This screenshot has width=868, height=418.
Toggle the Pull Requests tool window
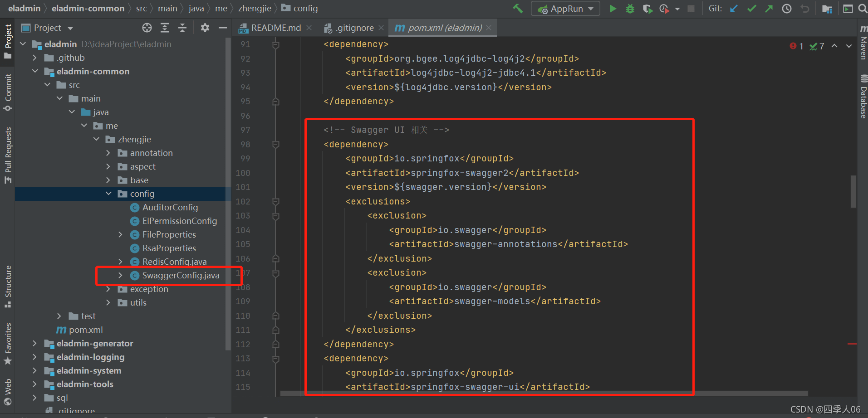8,155
